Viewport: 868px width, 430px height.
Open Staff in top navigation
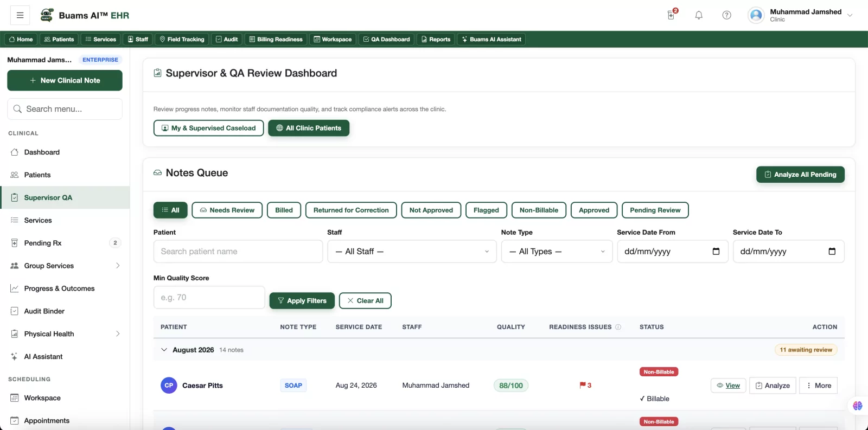(x=138, y=39)
